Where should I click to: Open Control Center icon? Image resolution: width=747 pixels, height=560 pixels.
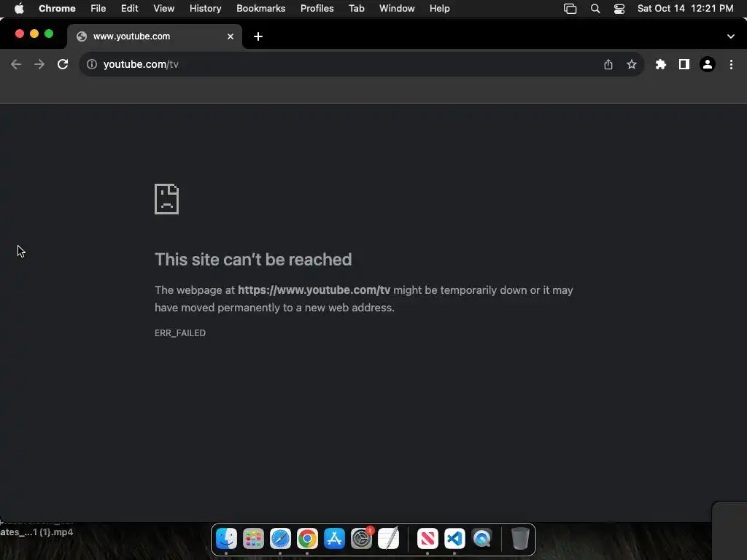click(619, 9)
